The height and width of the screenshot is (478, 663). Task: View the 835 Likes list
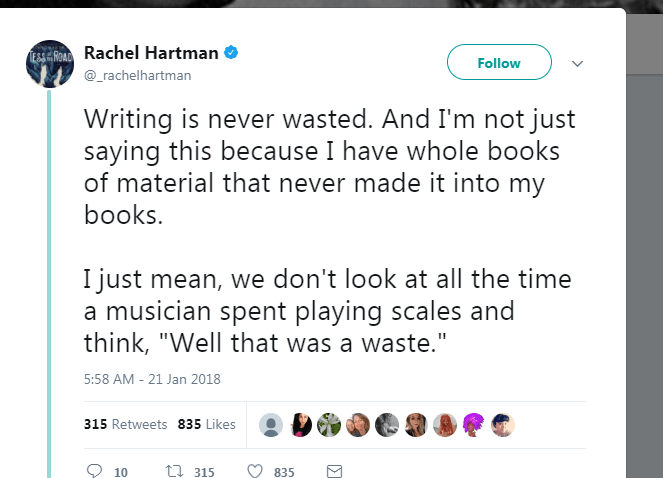(207, 424)
